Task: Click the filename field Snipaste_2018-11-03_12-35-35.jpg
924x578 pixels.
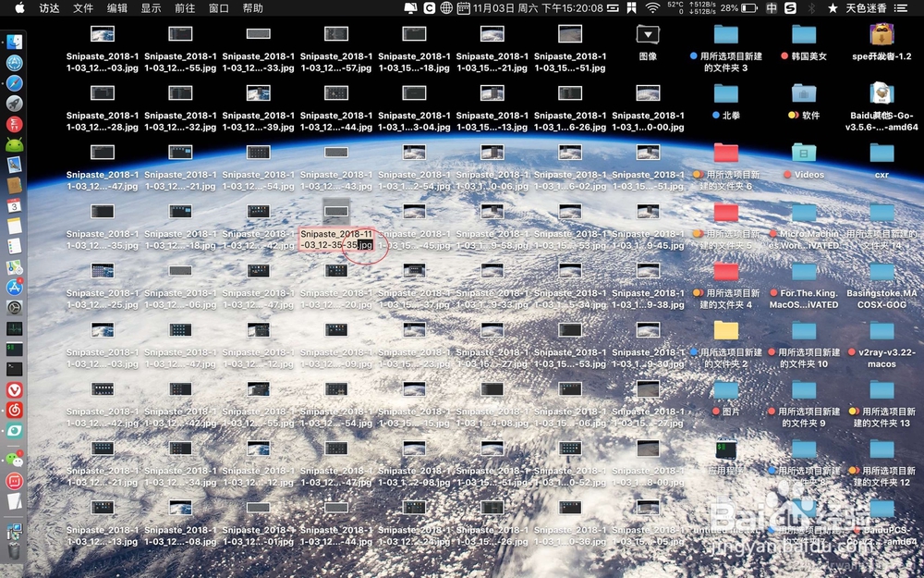Action: click(x=336, y=240)
